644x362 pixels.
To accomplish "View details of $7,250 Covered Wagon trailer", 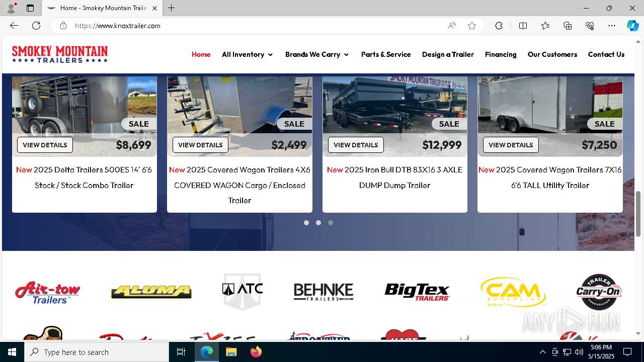I will pos(511,145).
